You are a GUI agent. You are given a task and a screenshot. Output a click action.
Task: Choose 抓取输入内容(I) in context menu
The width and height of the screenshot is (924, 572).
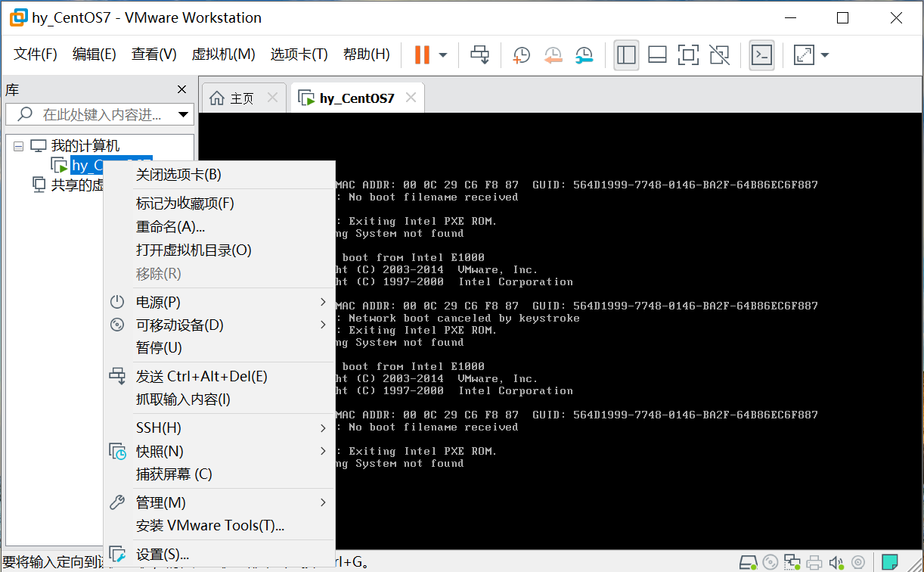coord(219,399)
